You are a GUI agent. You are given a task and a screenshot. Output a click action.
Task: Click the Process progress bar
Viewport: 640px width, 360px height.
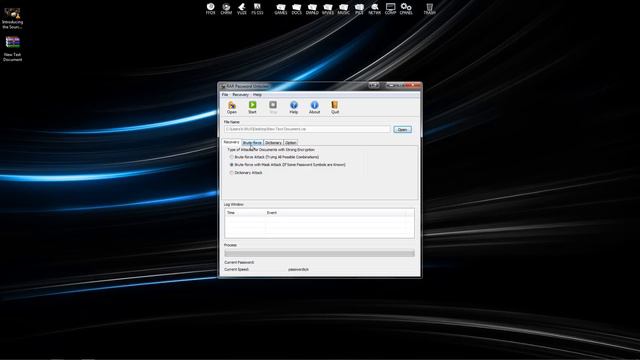click(x=319, y=253)
